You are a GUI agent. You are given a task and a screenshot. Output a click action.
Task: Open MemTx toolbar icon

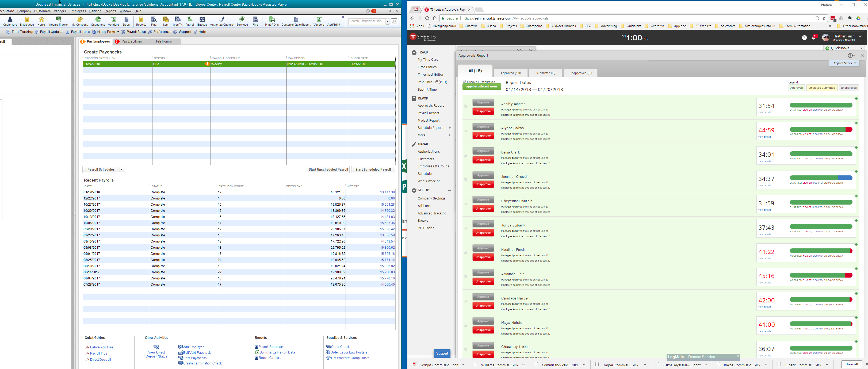point(178,21)
